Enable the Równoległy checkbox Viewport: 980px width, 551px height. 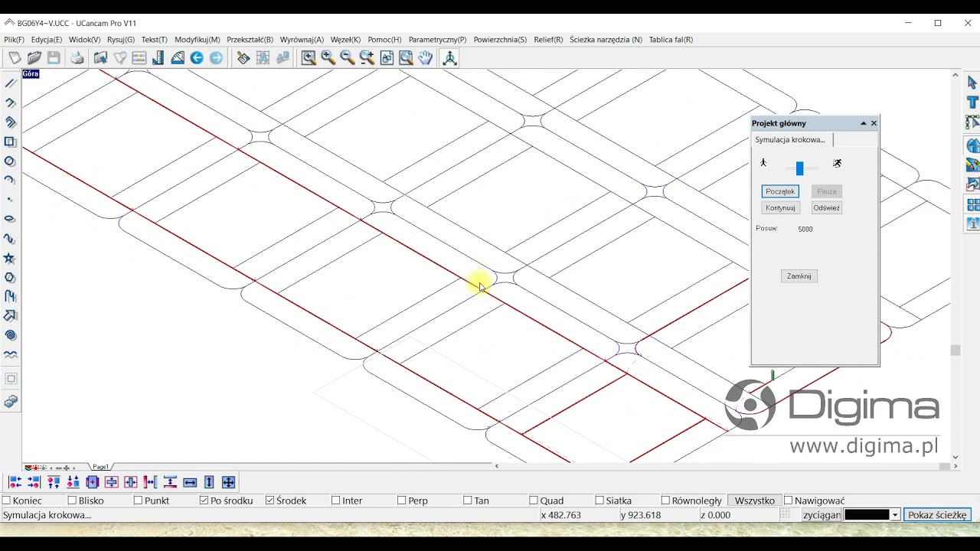[x=665, y=500]
